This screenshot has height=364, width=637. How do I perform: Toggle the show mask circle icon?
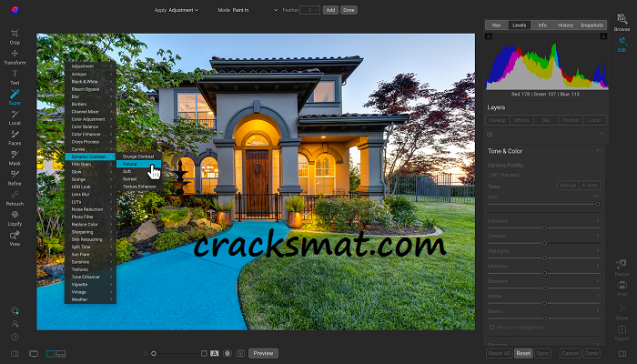click(227, 353)
